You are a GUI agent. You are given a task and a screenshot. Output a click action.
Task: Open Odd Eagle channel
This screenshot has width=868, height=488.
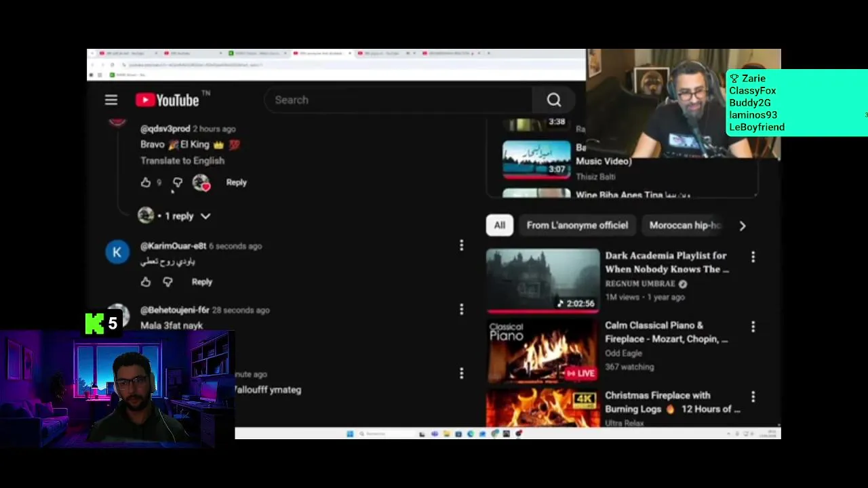[623, 353]
